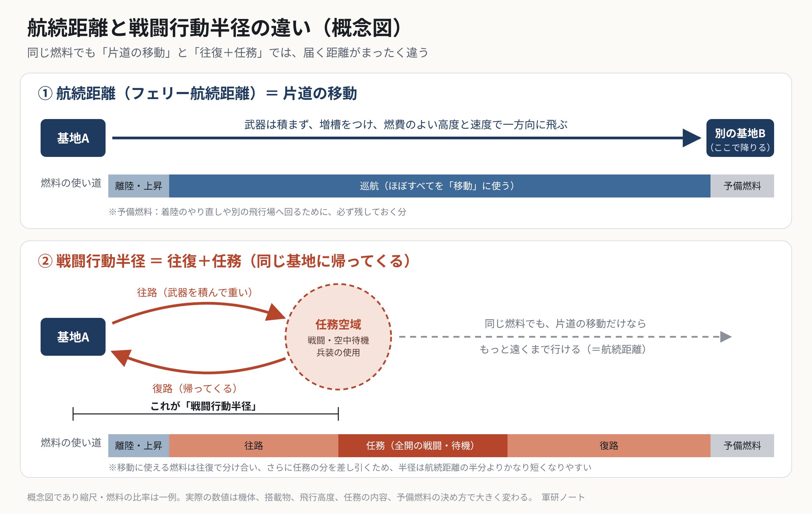Click the subtitle starting 同じ燃料でも「片道の移動」

(228, 53)
